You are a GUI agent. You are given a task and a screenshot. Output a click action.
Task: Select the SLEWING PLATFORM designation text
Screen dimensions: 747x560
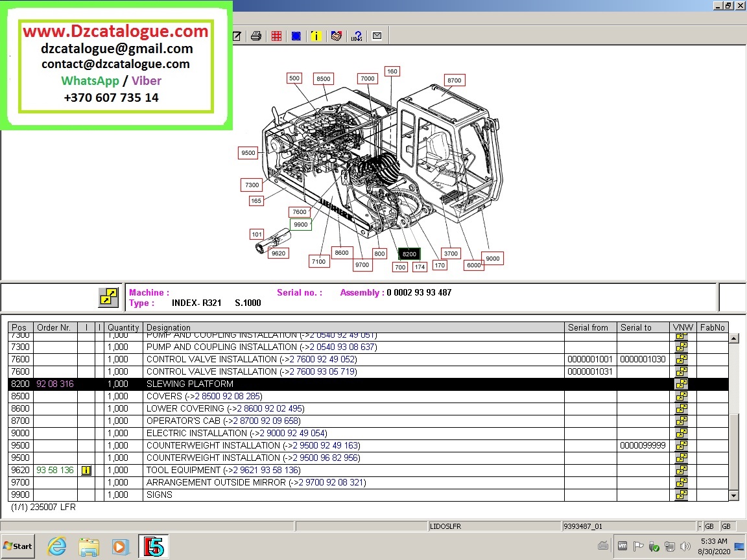[189, 384]
